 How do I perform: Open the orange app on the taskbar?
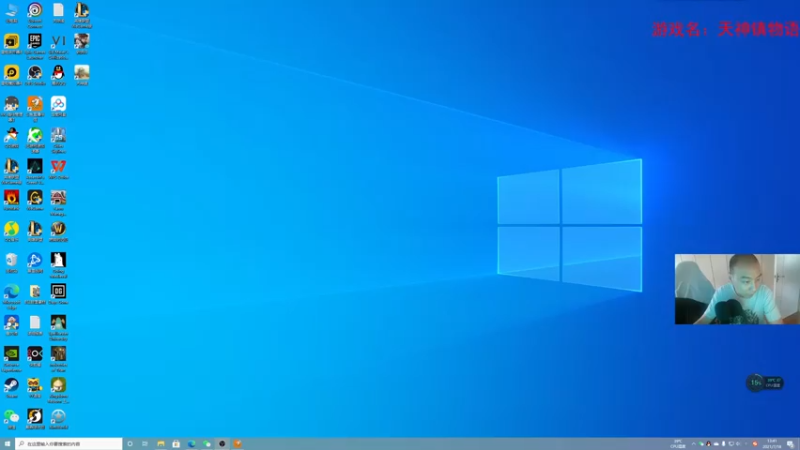[x=237, y=444]
